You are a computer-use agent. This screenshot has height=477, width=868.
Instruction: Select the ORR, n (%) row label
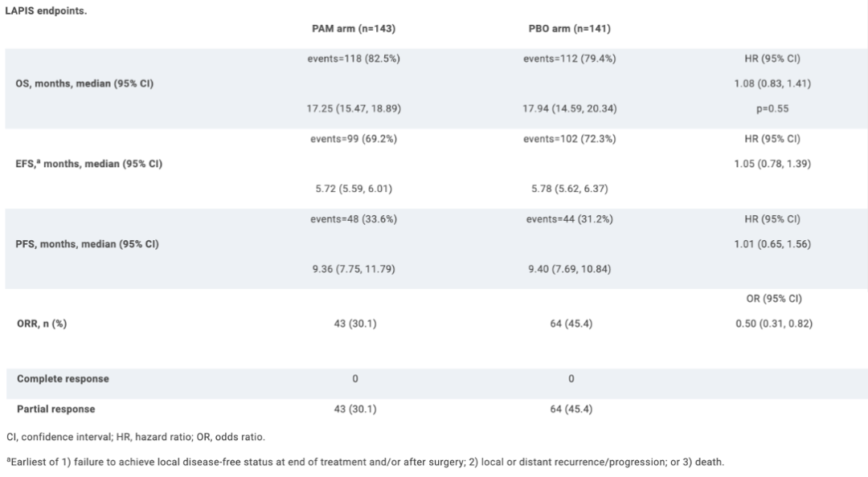(x=42, y=324)
